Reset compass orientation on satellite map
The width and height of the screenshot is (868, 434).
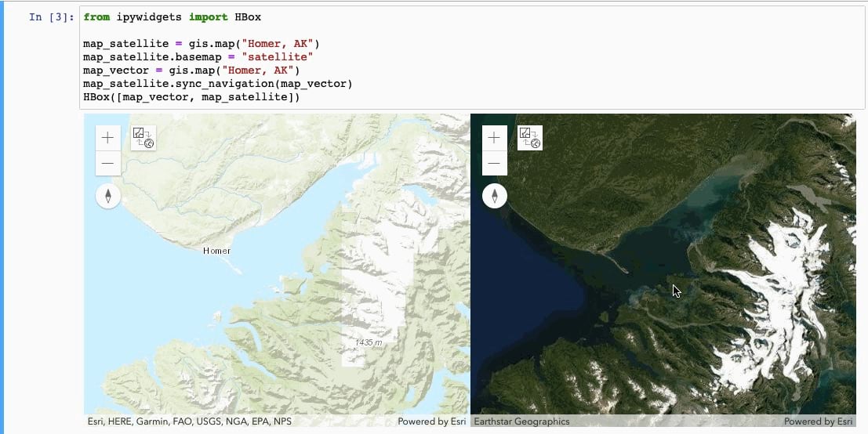(494, 196)
